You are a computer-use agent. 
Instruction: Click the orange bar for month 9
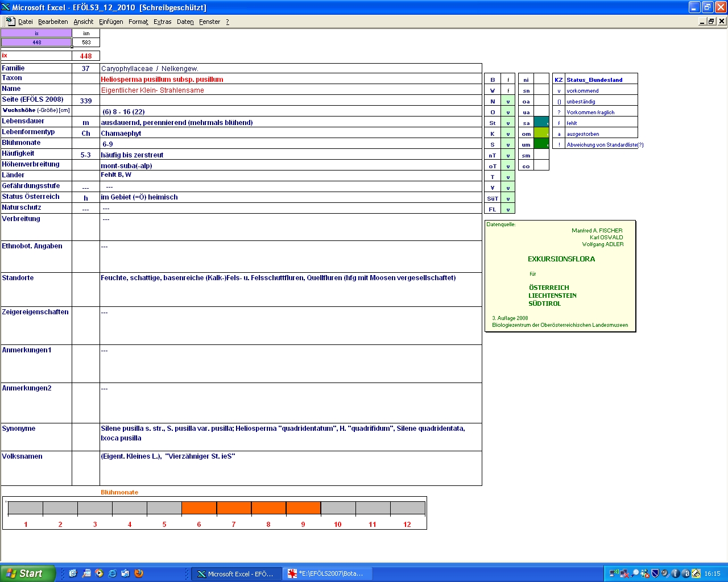point(303,508)
